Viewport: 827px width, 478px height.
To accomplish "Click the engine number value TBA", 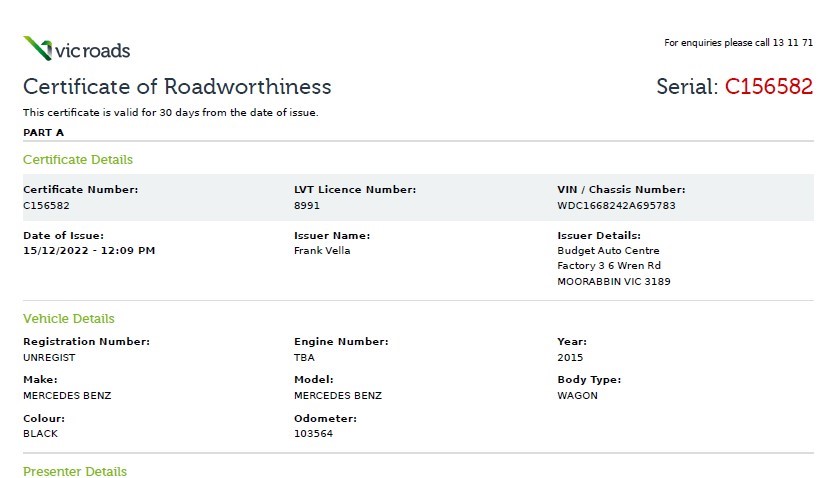I will pyautogui.click(x=303, y=357).
